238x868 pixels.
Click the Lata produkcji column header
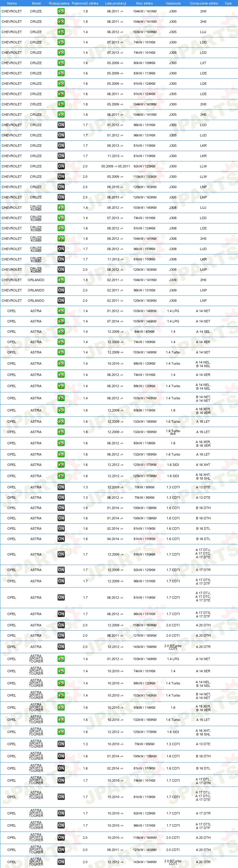115,3
